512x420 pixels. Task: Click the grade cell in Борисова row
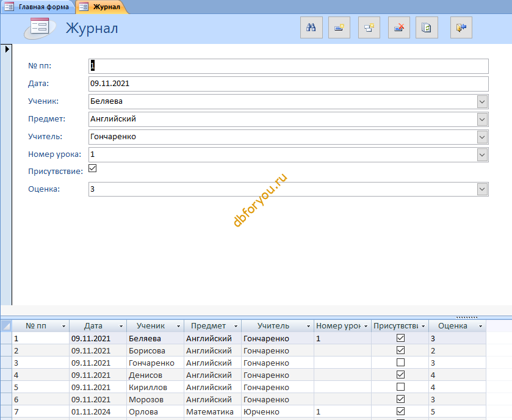[x=458, y=351]
